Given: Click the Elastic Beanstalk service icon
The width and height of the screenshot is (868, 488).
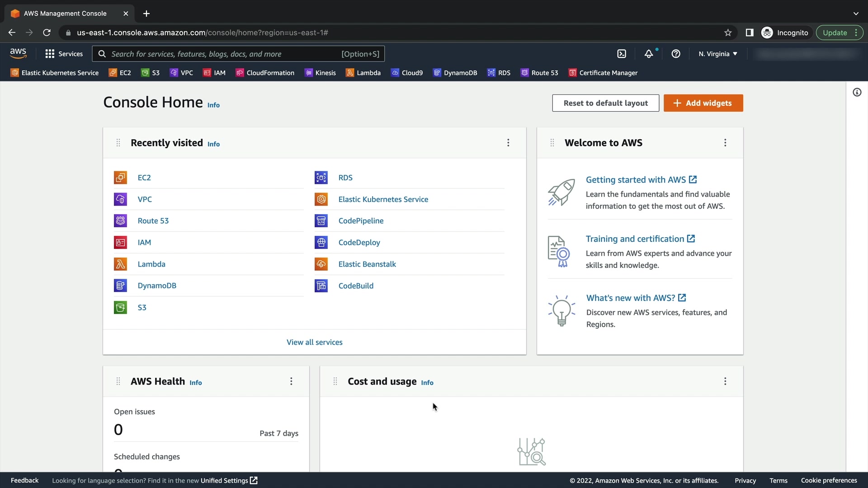Looking at the screenshot, I should coord(321,264).
